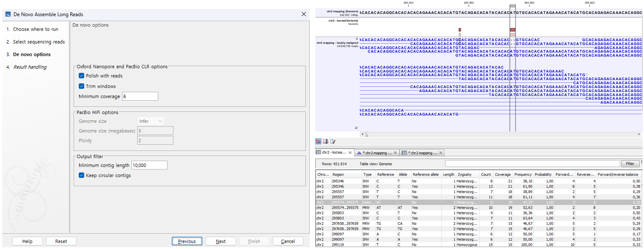This screenshot has width=644, height=249.
Task: Click the element info checkmark icon
Action: (x=333, y=142)
